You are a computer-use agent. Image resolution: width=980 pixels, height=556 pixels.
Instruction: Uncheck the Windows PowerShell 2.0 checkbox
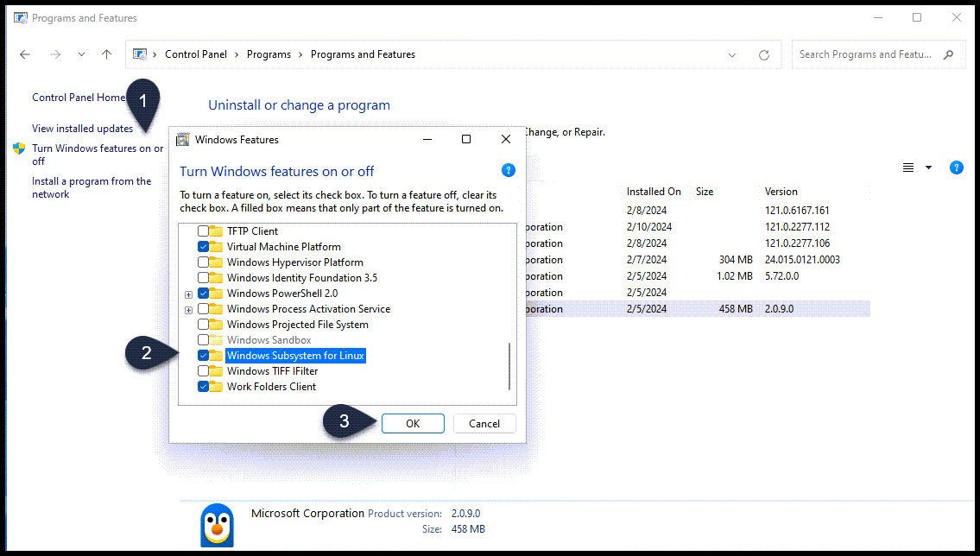tap(203, 293)
